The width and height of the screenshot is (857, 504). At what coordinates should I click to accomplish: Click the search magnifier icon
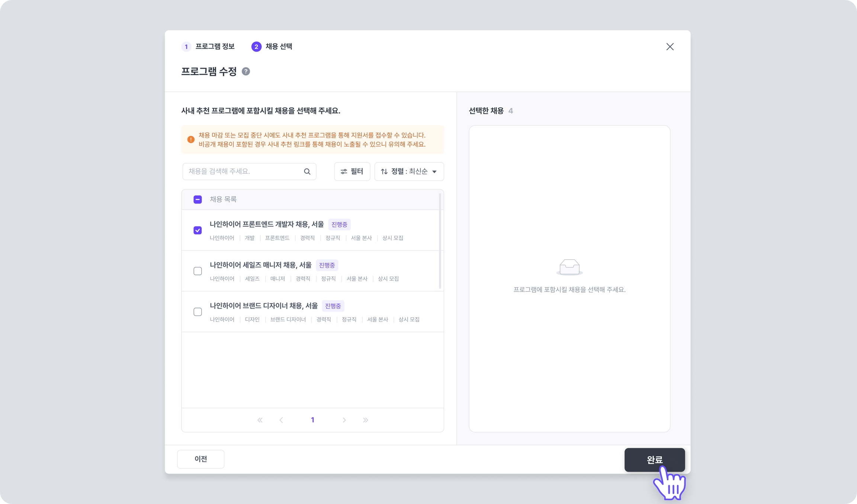(307, 171)
